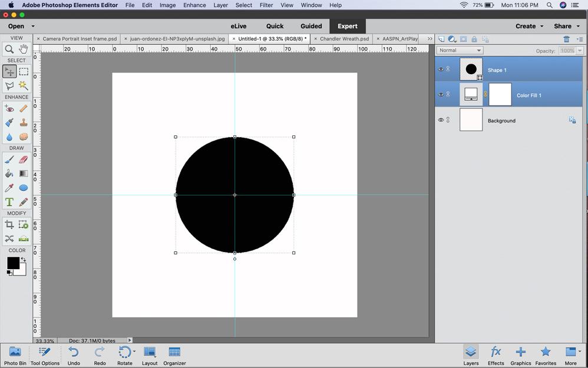Click the Shape 1 layer thumbnail
This screenshot has width=588, height=368.
[471, 69]
